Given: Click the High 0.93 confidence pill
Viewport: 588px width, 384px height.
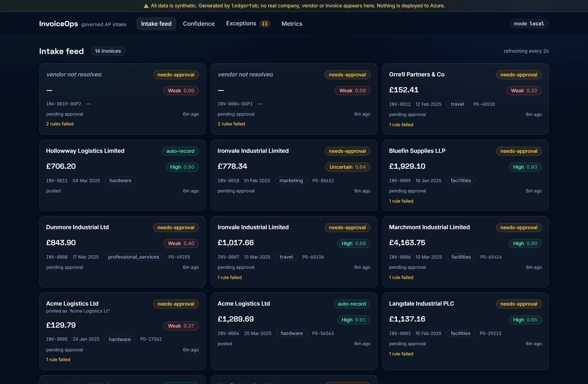Looking at the screenshot, I should point(525,167).
